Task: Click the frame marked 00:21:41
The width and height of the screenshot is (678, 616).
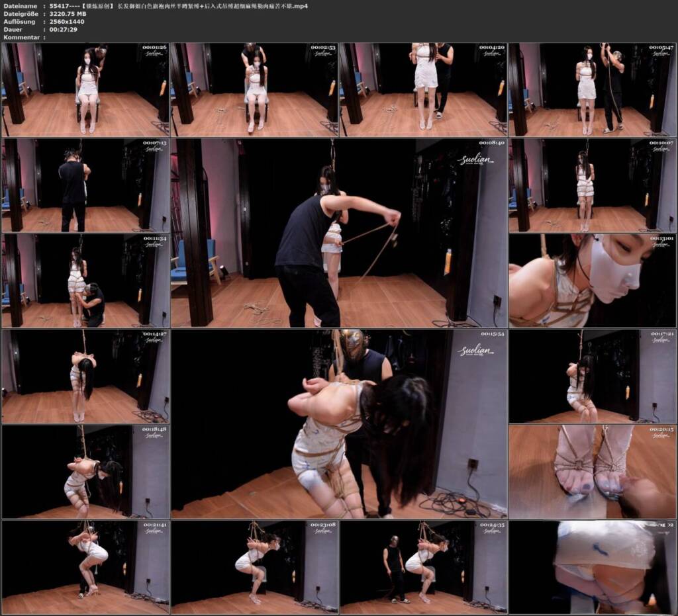Action: point(85,567)
